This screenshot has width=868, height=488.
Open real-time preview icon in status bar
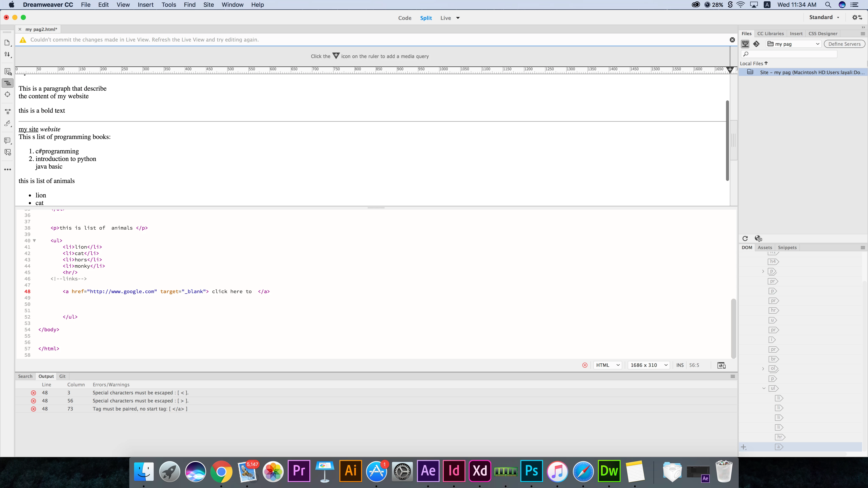pyautogui.click(x=721, y=365)
